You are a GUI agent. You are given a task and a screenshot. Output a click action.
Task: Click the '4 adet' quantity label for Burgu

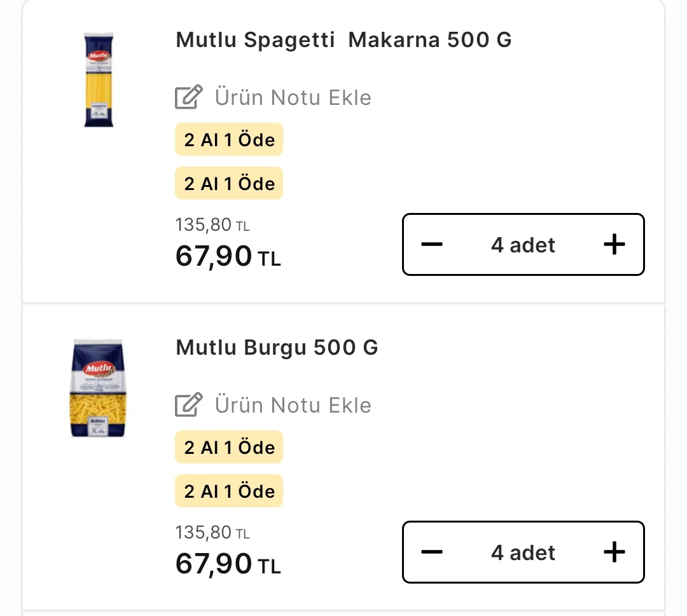[x=523, y=552]
